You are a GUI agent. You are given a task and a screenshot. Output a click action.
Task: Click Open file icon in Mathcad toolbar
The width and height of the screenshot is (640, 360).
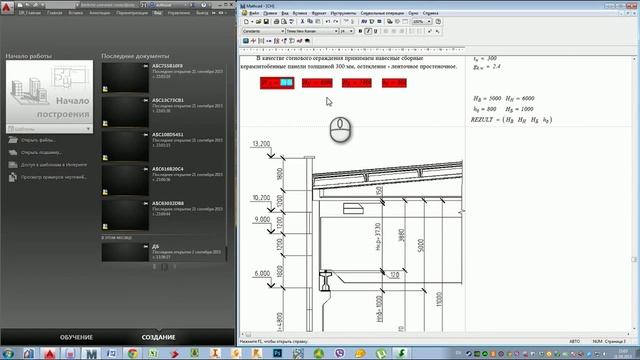click(259, 22)
